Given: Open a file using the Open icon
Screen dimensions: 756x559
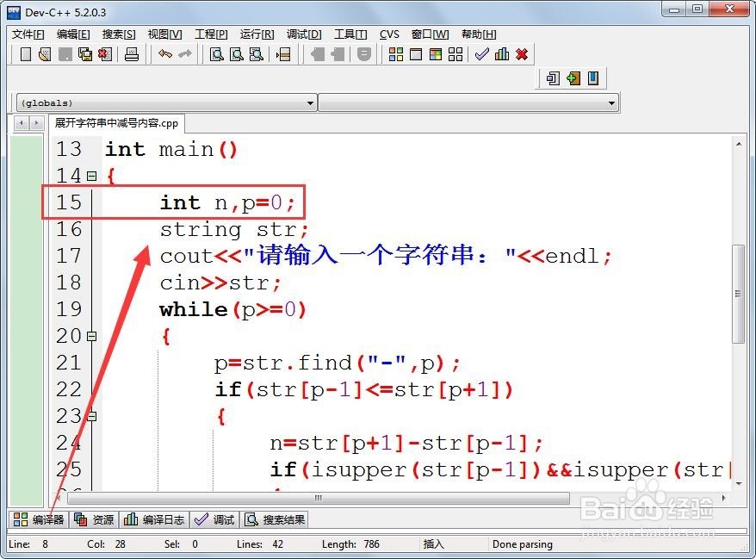Looking at the screenshot, I should pos(46,54).
